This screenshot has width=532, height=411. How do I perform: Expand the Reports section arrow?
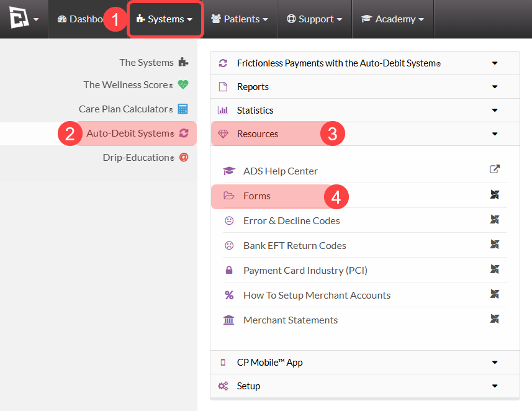click(495, 86)
